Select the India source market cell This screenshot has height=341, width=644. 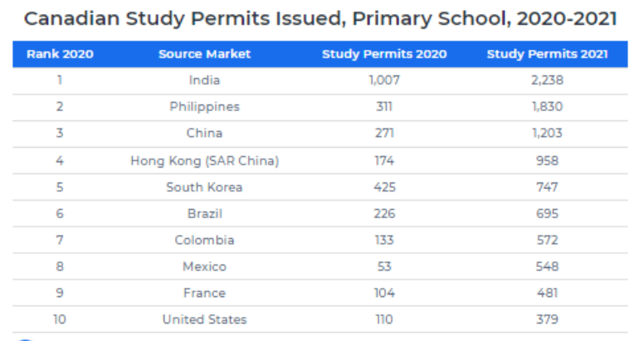pos(204,80)
